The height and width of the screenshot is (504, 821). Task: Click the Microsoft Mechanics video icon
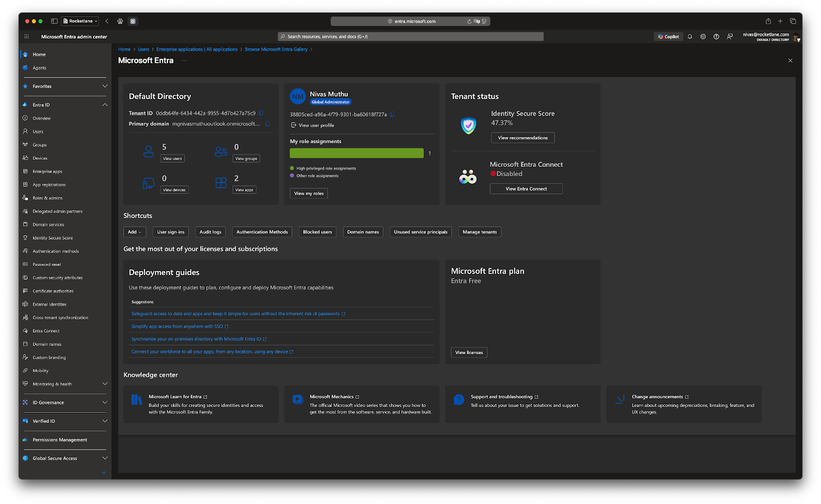tap(298, 399)
